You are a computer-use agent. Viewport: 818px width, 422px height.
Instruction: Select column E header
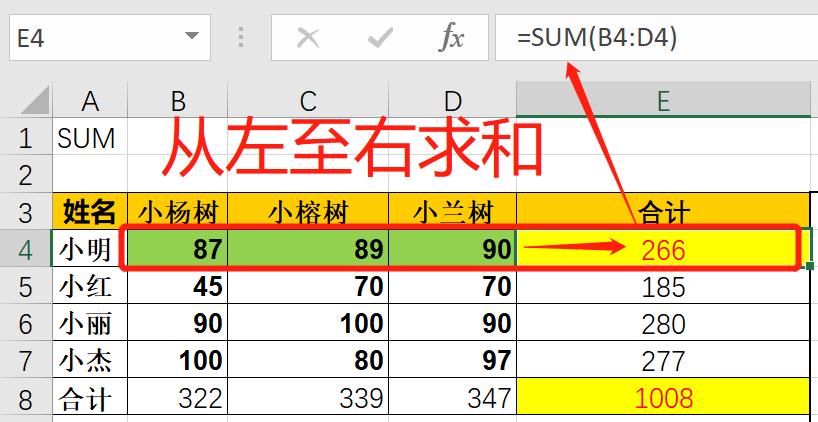tap(663, 101)
